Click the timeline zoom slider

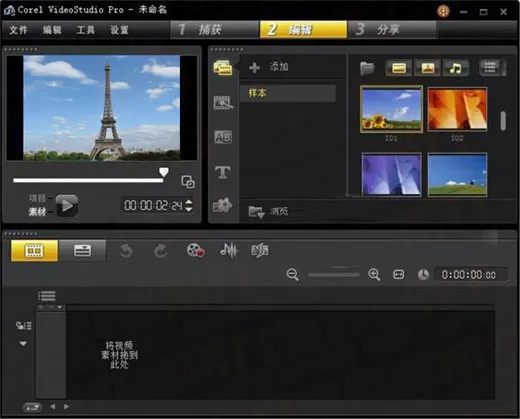click(x=334, y=275)
